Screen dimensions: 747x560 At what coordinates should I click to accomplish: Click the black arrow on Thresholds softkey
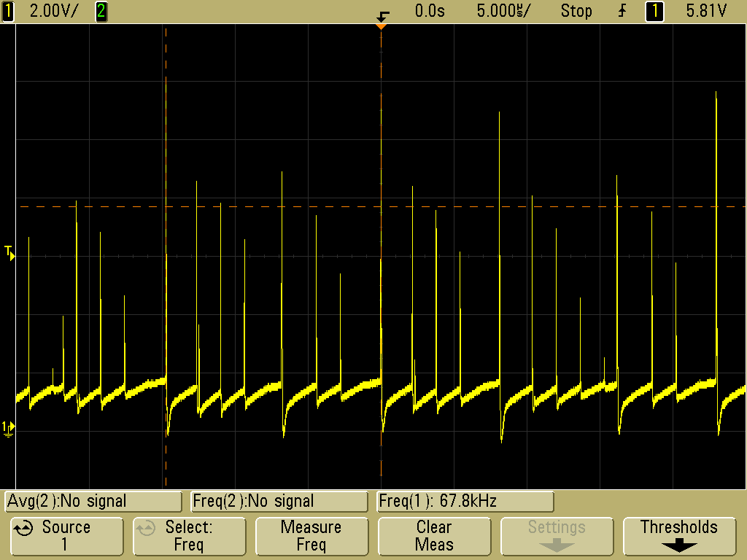click(x=679, y=545)
